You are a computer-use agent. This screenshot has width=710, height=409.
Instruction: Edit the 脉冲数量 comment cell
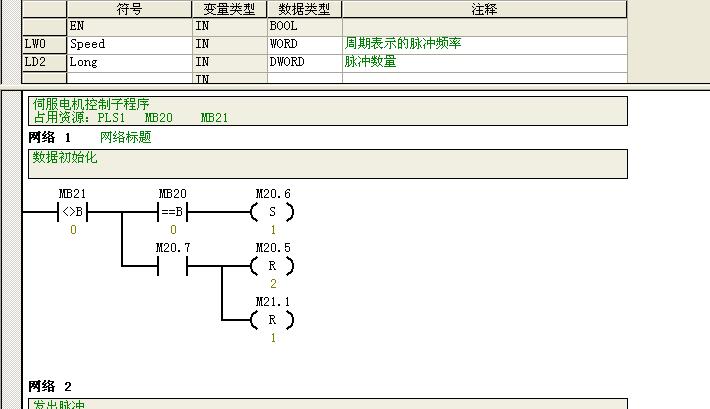coord(484,62)
